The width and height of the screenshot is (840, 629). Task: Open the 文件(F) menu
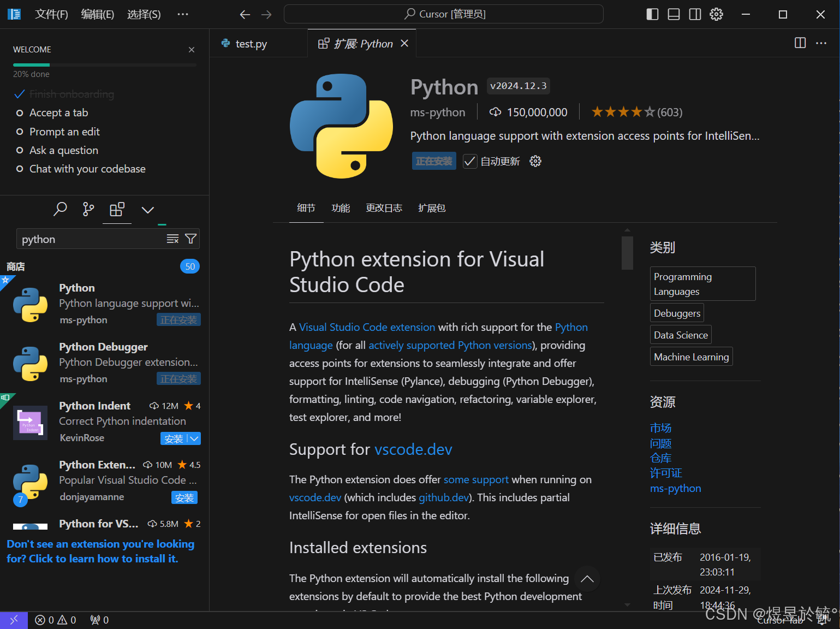pos(51,14)
